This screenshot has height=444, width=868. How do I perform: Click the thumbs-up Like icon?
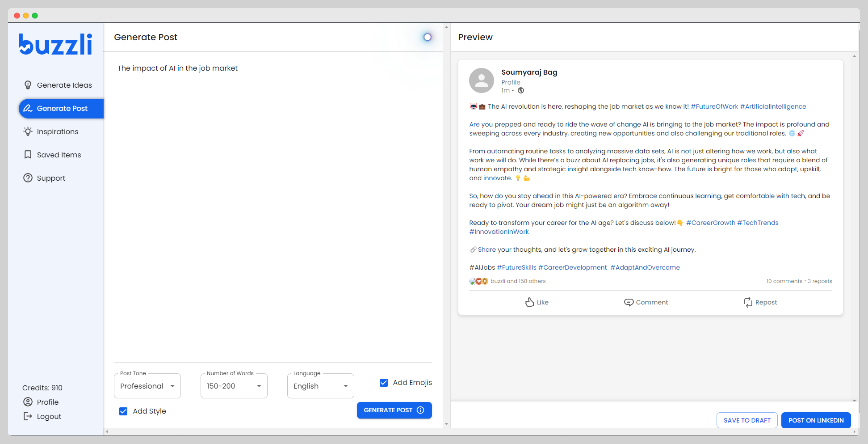coord(529,302)
